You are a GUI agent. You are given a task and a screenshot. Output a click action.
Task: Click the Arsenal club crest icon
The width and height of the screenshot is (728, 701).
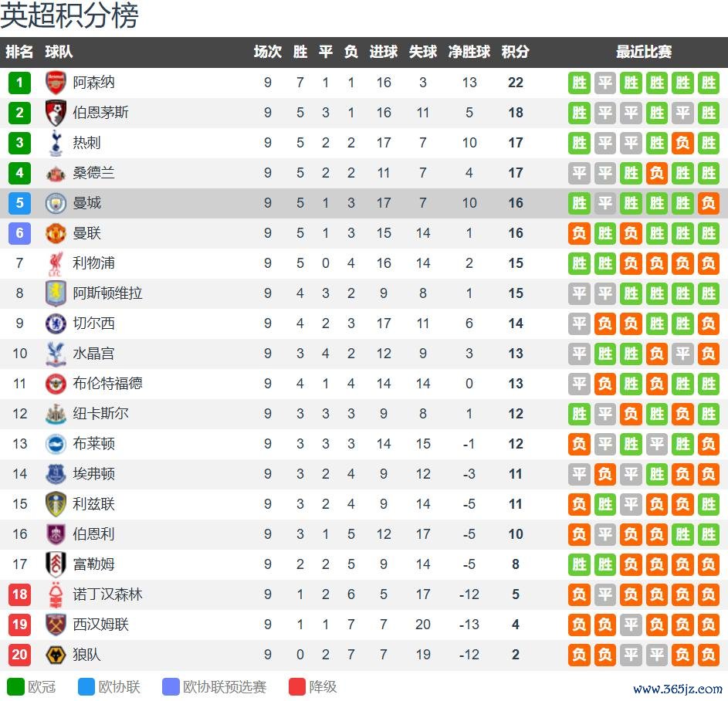tap(56, 83)
